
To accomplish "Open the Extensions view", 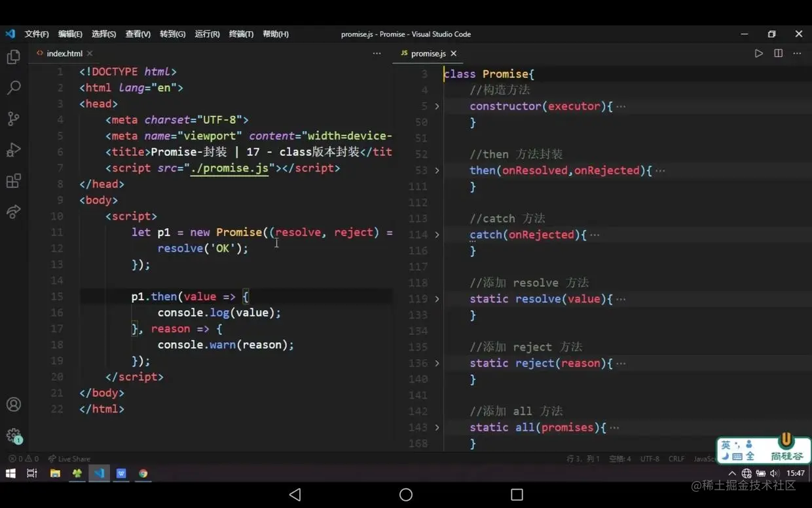I will click(14, 181).
